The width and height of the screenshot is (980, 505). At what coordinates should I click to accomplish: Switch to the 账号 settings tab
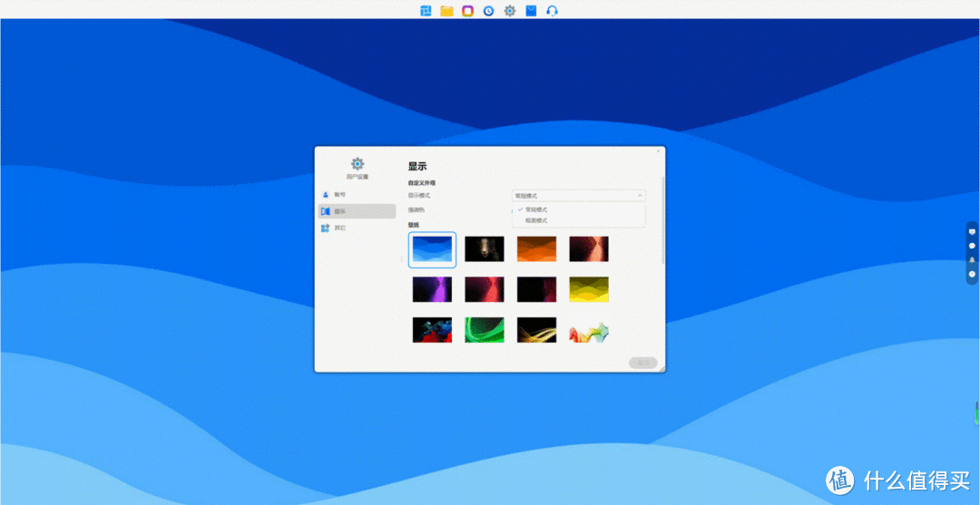pyautogui.click(x=339, y=195)
